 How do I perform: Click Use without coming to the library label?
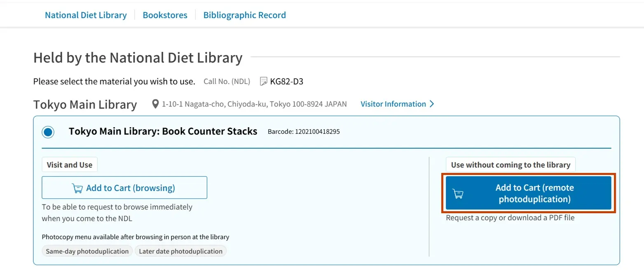click(x=511, y=165)
